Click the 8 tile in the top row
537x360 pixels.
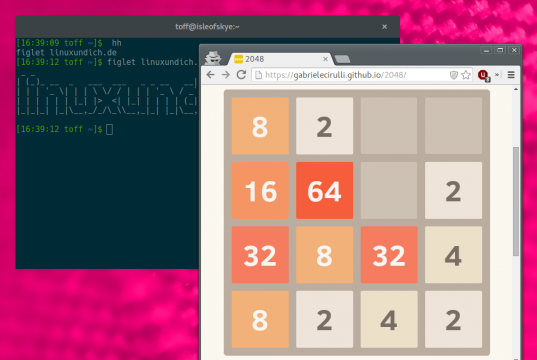coord(260,126)
